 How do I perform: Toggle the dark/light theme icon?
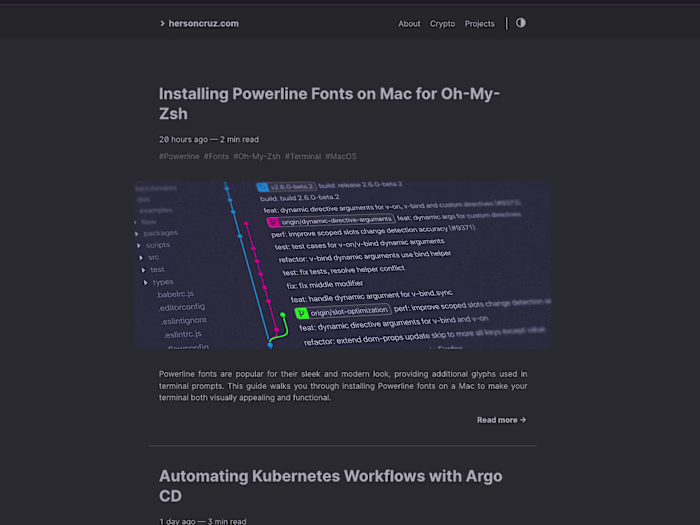[521, 23]
